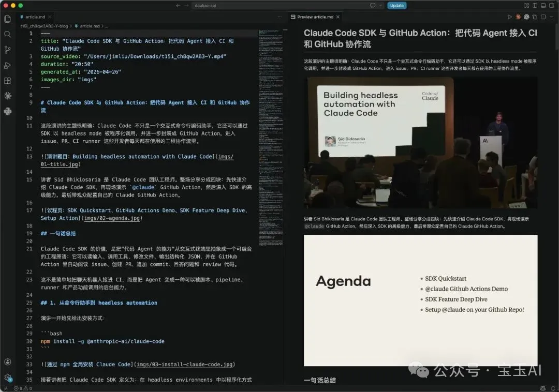Switch to the Preview article.md tab
Viewport: 559px width, 392px height.
(315, 17)
